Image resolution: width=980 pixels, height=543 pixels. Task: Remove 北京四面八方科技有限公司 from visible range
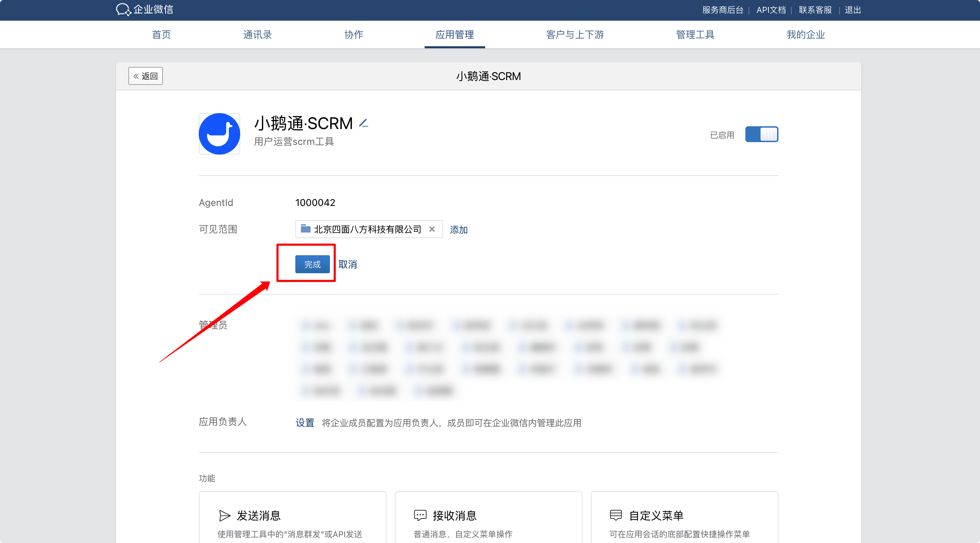pos(432,229)
